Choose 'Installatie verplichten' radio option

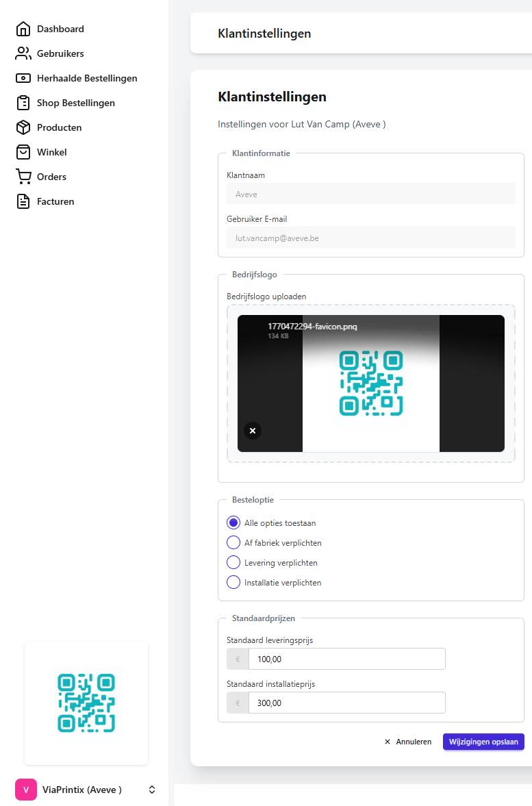pos(233,582)
